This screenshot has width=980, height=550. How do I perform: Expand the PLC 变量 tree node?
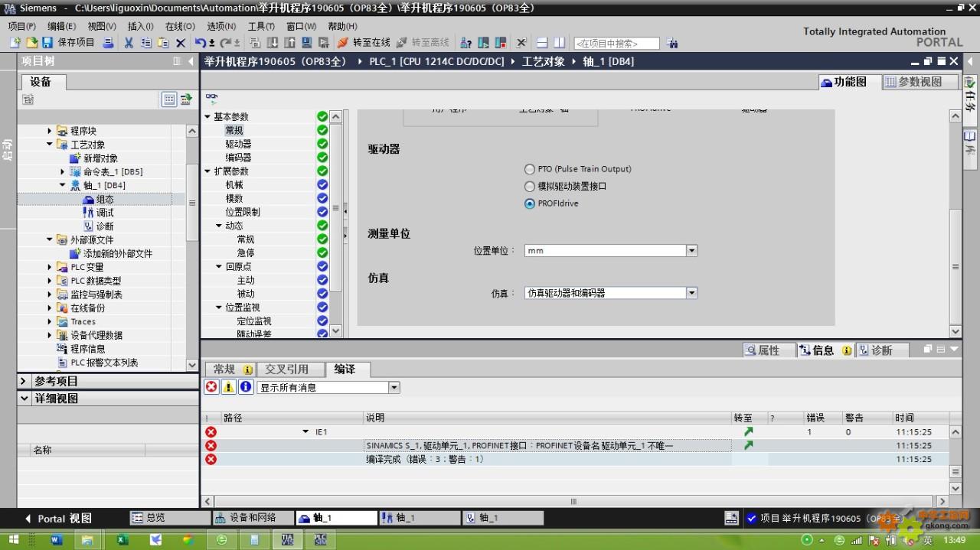[50, 267]
